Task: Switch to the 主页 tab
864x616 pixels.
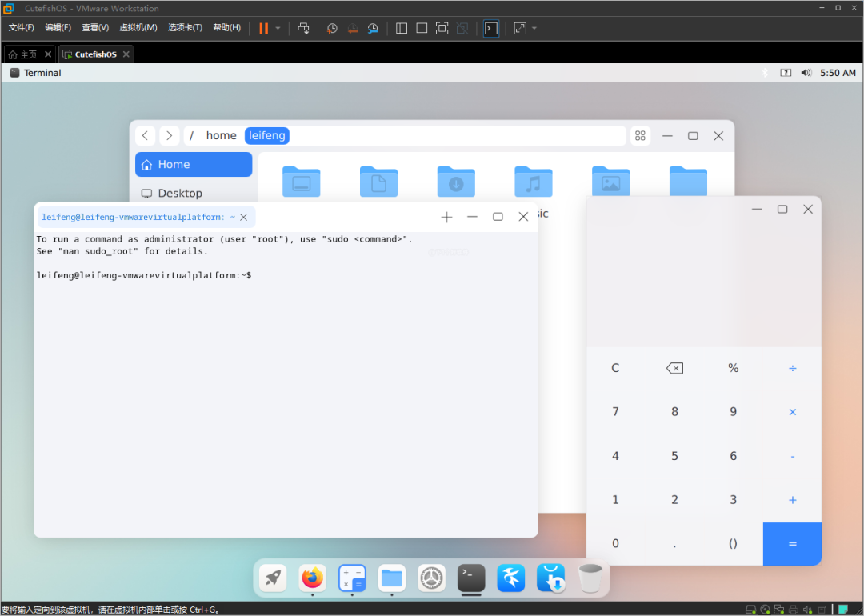Action: 23,54
